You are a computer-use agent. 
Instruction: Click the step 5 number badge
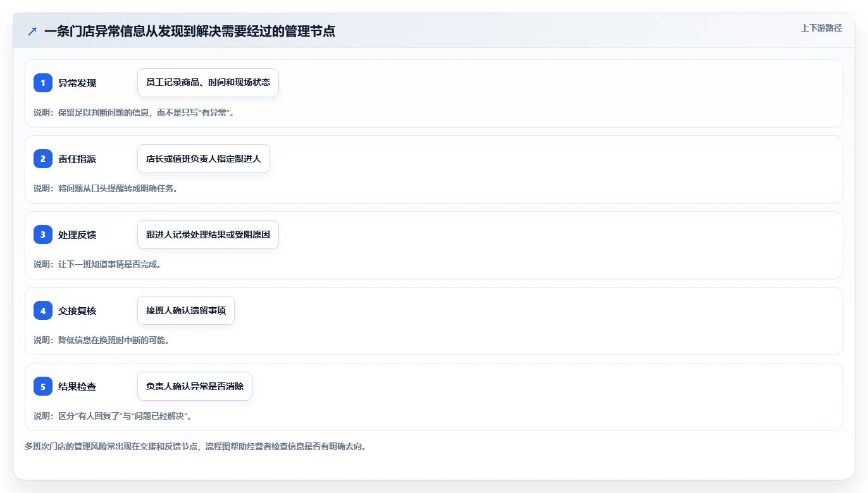coord(43,386)
